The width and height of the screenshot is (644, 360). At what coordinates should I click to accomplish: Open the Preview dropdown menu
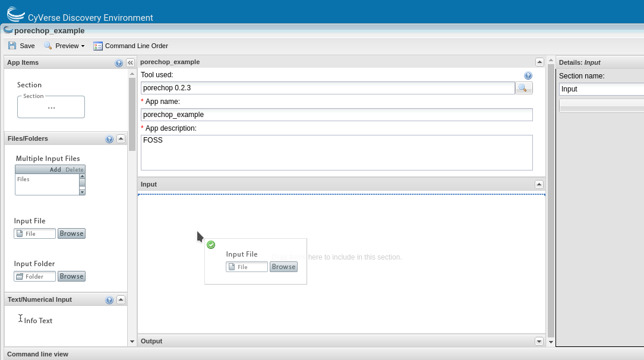(65, 46)
